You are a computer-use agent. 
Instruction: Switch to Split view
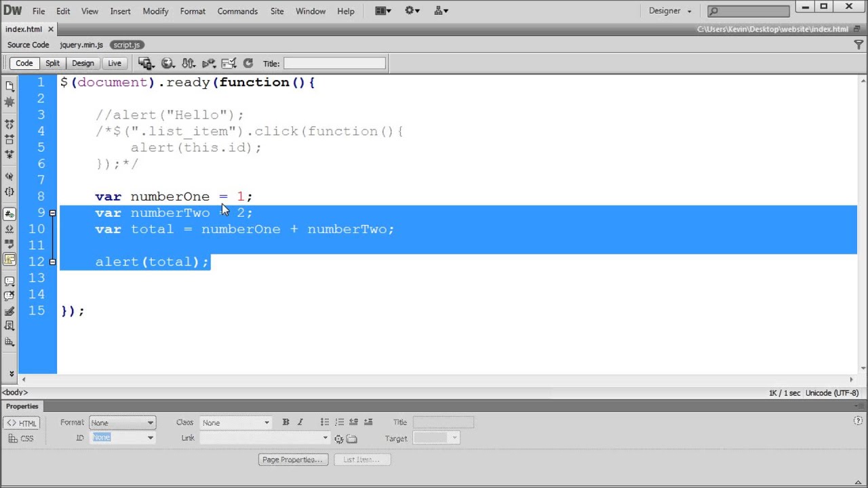tap(52, 63)
